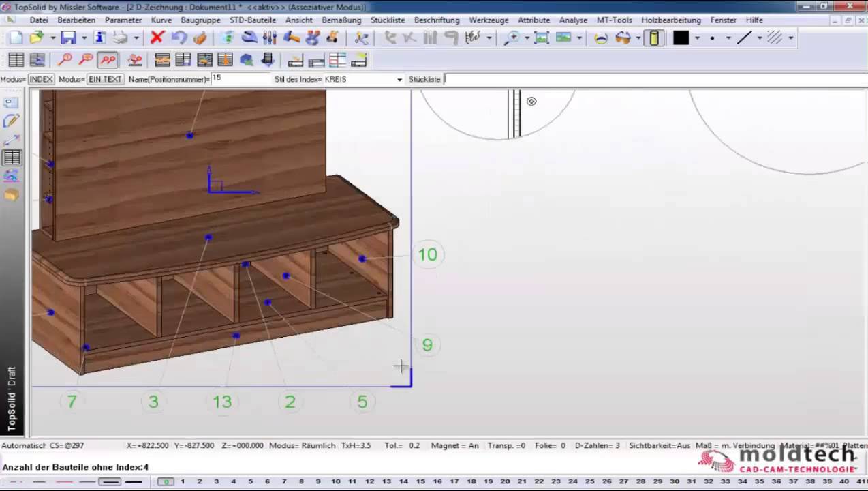Screen dimensions: 868x491
Task: Expand the zoom magnifier dropdown arrow
Action: click(x=527, y=38)
